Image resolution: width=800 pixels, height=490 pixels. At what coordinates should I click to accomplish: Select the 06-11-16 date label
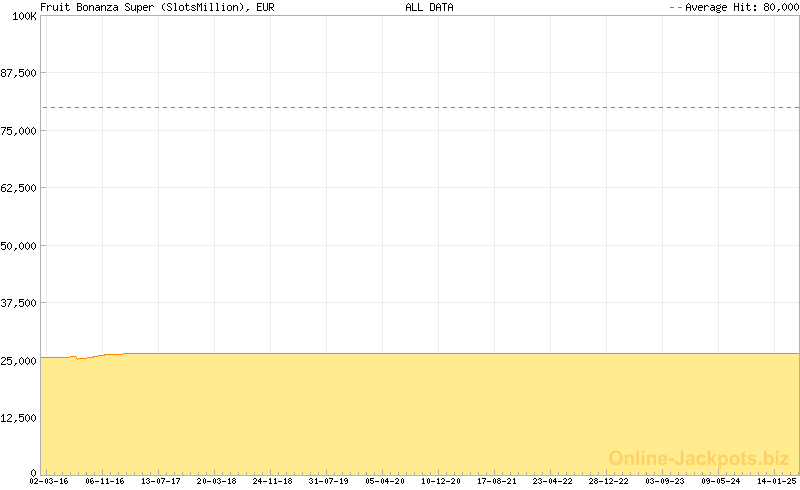tap(104, 481)
